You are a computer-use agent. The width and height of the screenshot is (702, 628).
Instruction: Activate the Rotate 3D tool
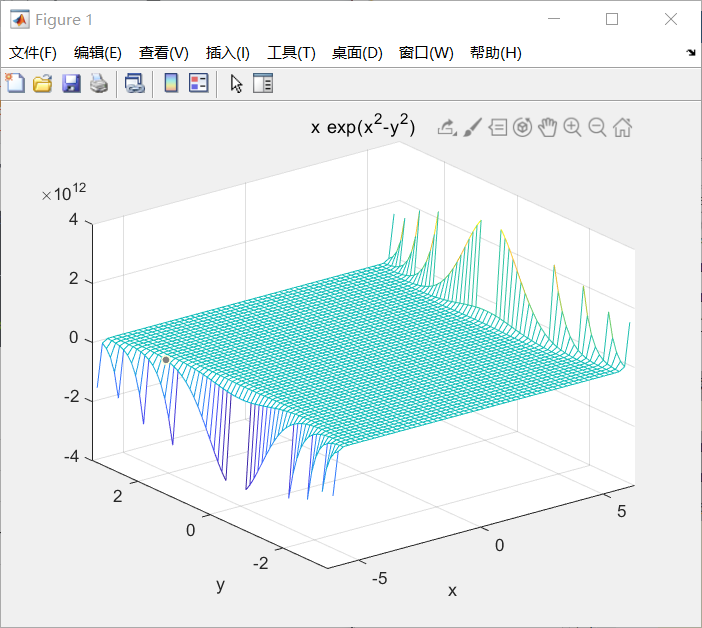click(x=522, y=128)
